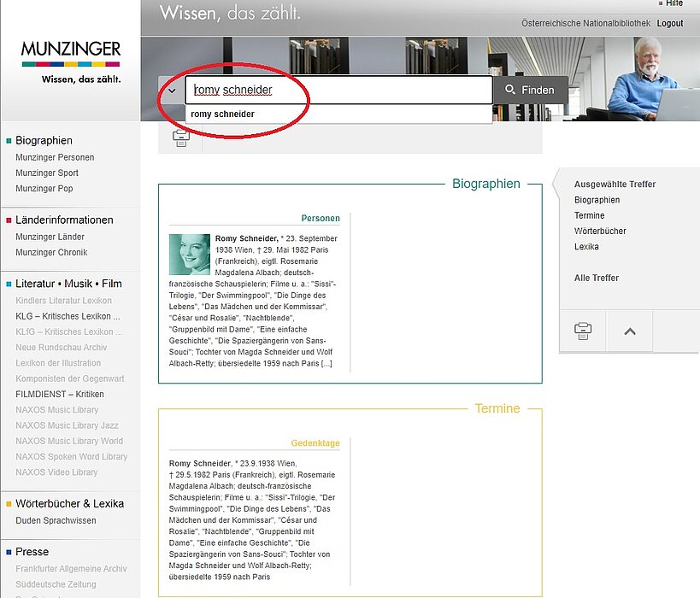Click the Gedenktage category heading
700x598 pixels.
[x=315, y=443]
